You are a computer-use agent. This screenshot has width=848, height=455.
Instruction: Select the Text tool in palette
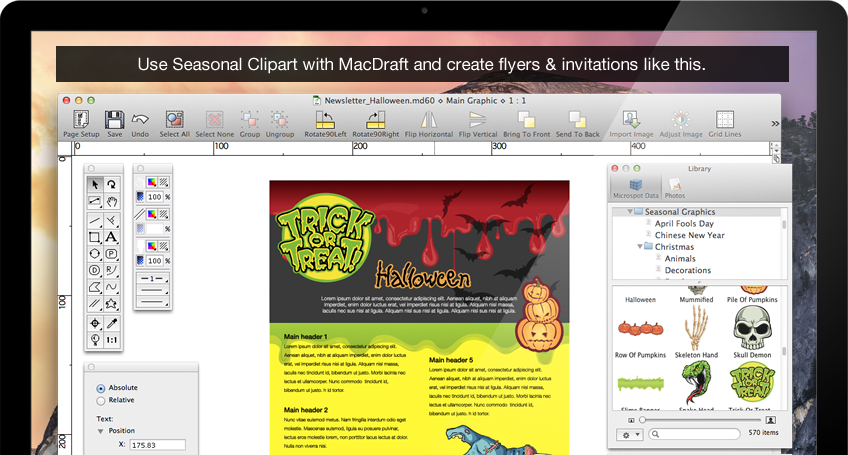click(x=112, y=237)
